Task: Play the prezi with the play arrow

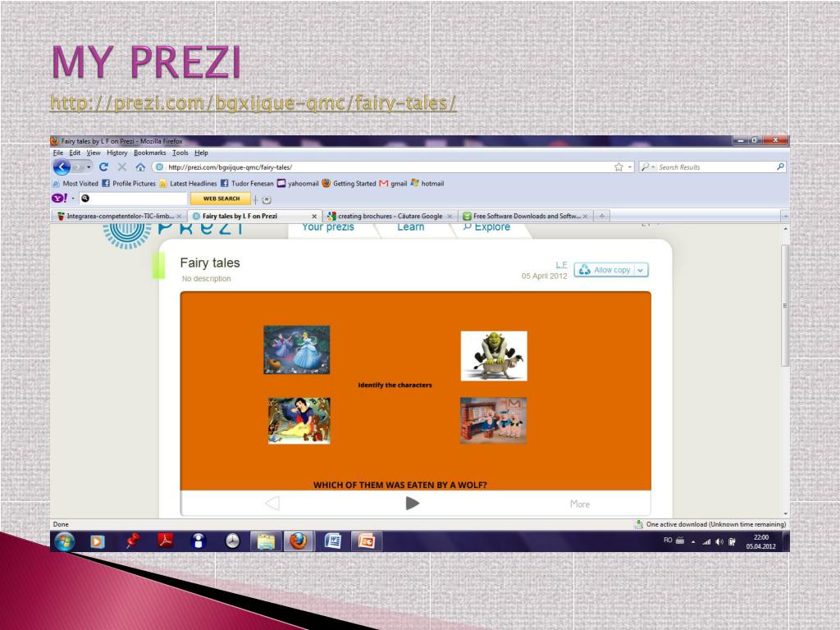Action: 412,503
